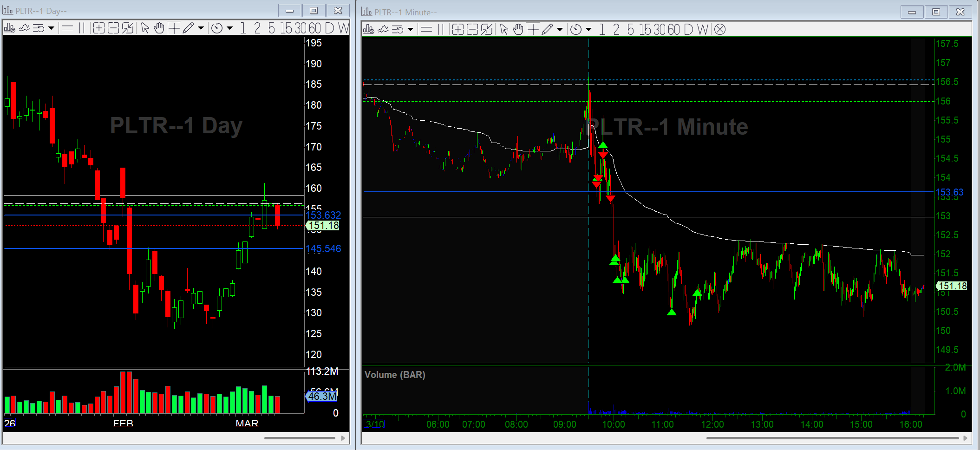The height and width of the screenshot is (450, 980).
Task: Click the 151.18 last price tag on the Day chart
Action: coord(324,226)
